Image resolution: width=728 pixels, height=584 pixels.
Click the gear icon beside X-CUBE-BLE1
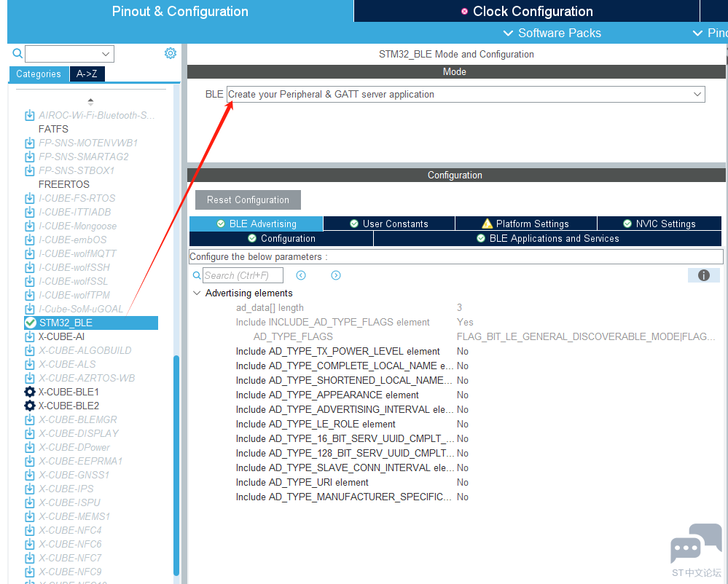tap(30, 392)
